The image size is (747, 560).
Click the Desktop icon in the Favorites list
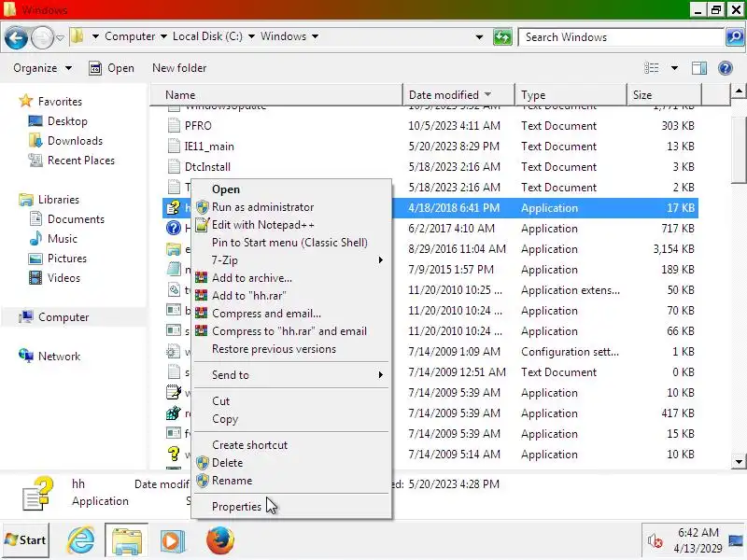pos(35,121)
